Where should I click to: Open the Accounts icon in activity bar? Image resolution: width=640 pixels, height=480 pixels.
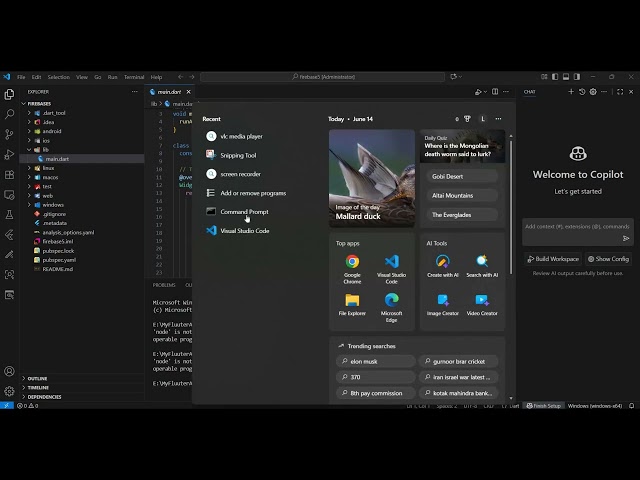tap(9, 371)
